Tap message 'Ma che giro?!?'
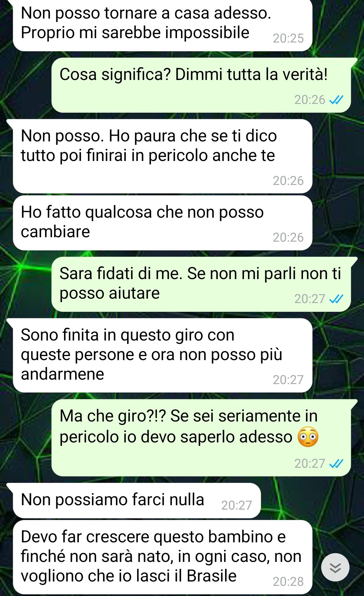 201,438
